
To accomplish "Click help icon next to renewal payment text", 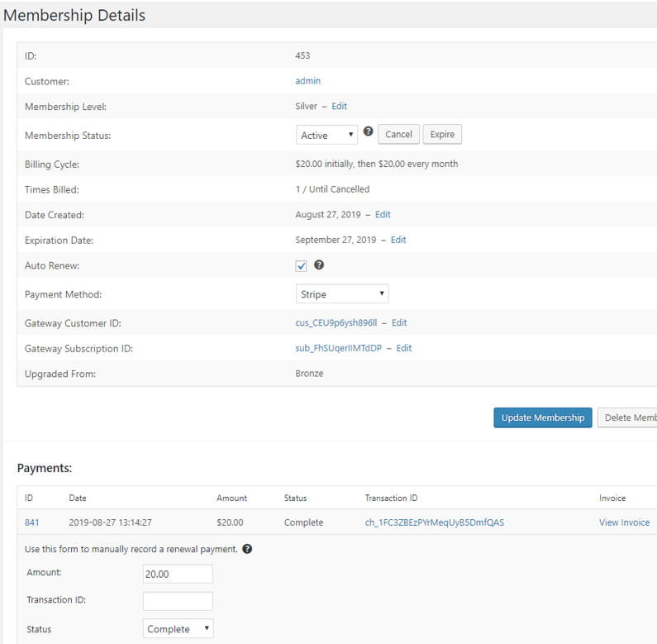I will point(247,549).
